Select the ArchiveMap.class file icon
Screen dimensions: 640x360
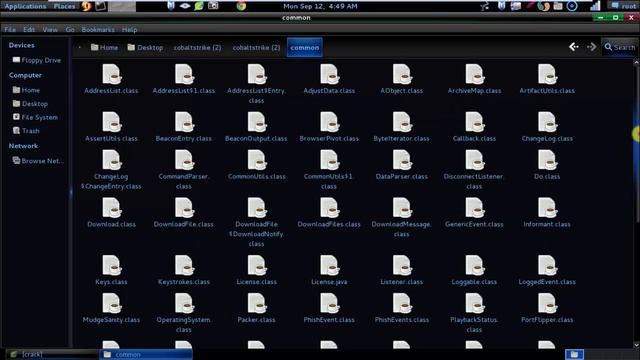[475, 74]
